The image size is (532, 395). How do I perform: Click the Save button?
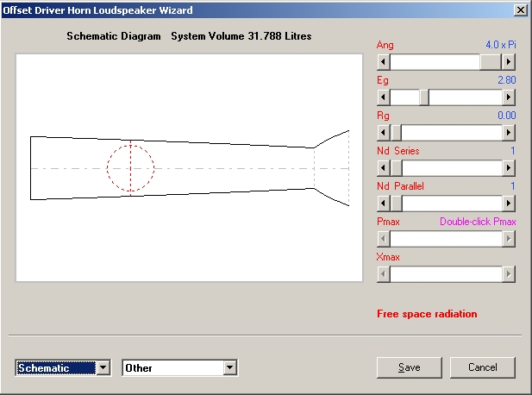pyautogui.click(x=410, y=367)
